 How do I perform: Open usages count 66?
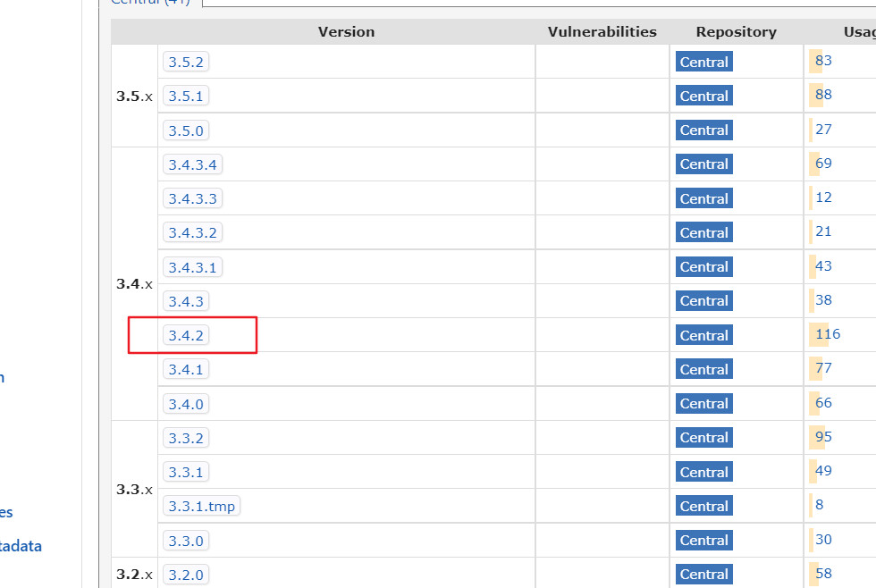coord(823,403)
